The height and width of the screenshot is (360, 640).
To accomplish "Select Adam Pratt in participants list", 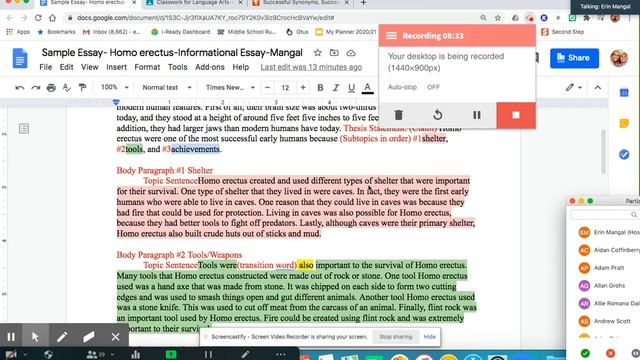I will click(x=608, y=268).
